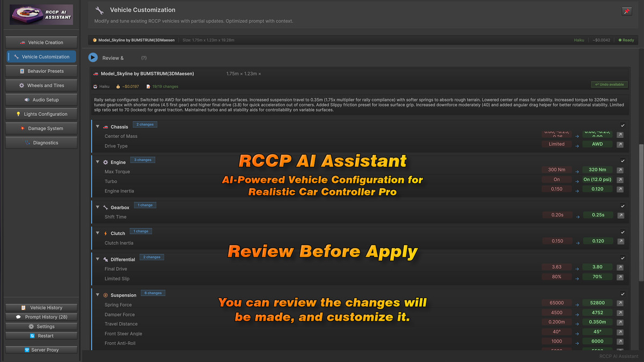
Task: Open the Vehicle Creation tab
Action: pyautogui.click(x=41, y=42)
